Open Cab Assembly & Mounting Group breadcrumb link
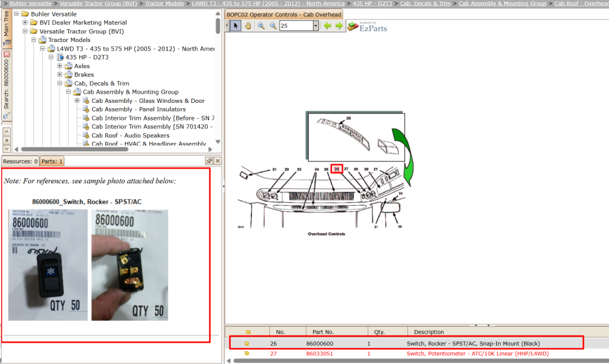Image resolution: width=609 pixels, height=364 pixels. tap(502, 3)
